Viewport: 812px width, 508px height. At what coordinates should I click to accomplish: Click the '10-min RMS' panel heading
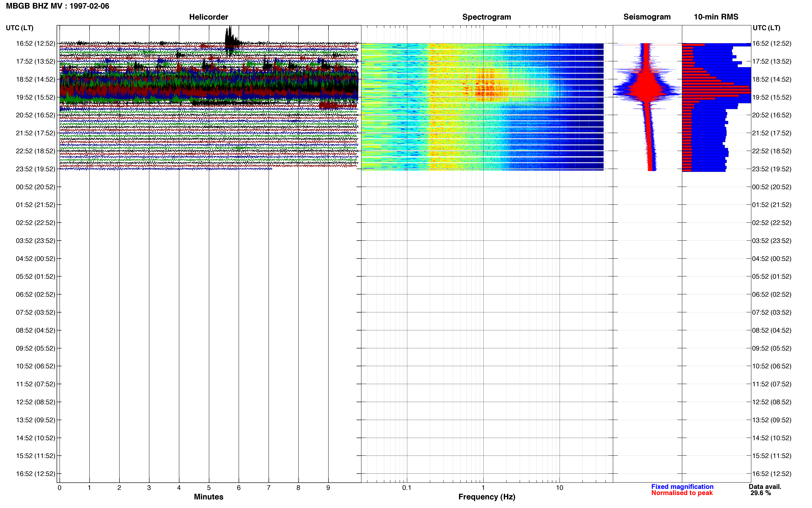click(x=716, y=17)
